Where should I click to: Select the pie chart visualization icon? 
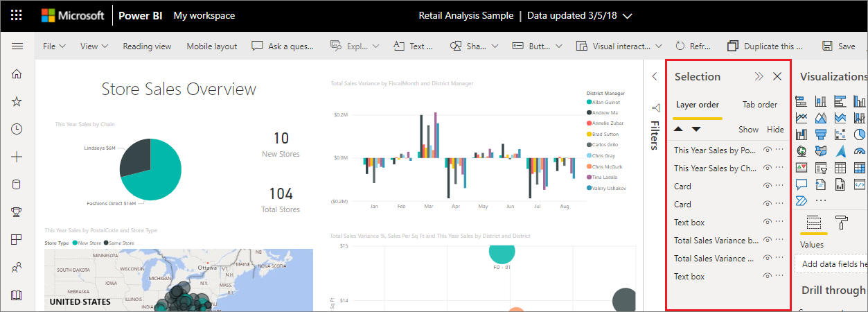click(860, 135)
